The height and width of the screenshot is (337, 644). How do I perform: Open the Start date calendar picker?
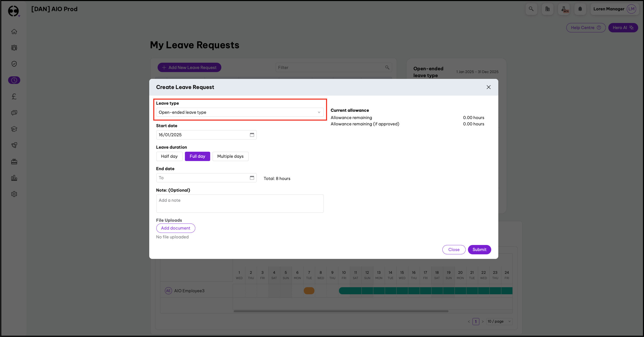click(x=252, y=135)
